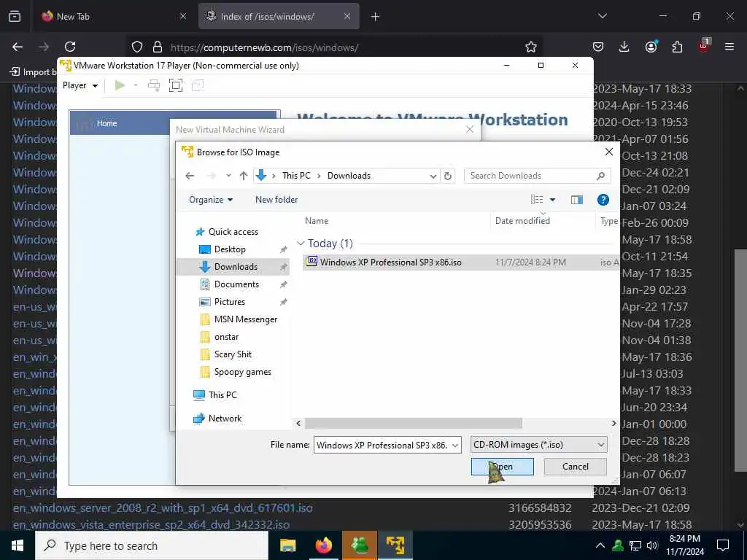Click the green Power On play icon in VMware
The height and width of the screenshot is (560, 747).
(120, 85)
